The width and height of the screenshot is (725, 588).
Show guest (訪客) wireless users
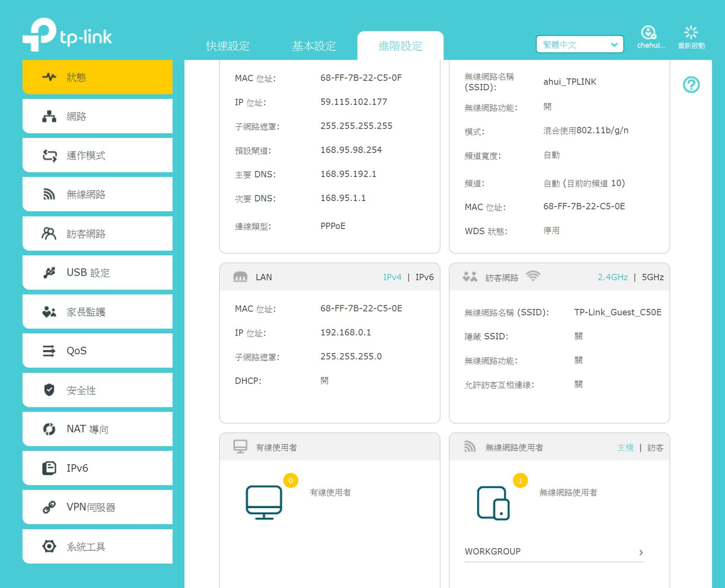[x=655, y=448]
